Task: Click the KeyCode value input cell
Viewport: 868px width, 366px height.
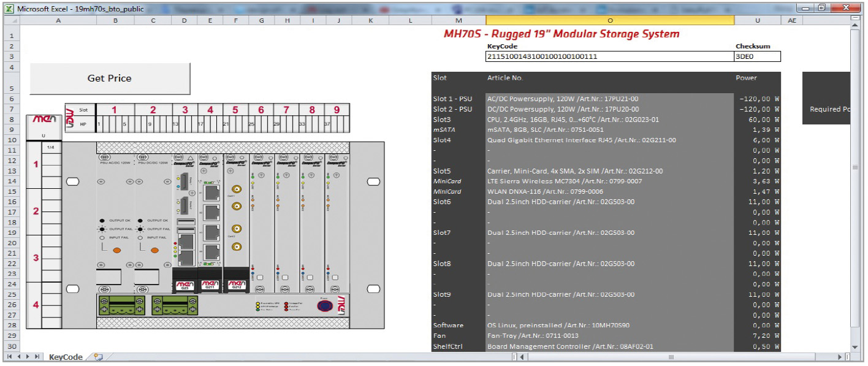Action: click(x=610, y=56)
